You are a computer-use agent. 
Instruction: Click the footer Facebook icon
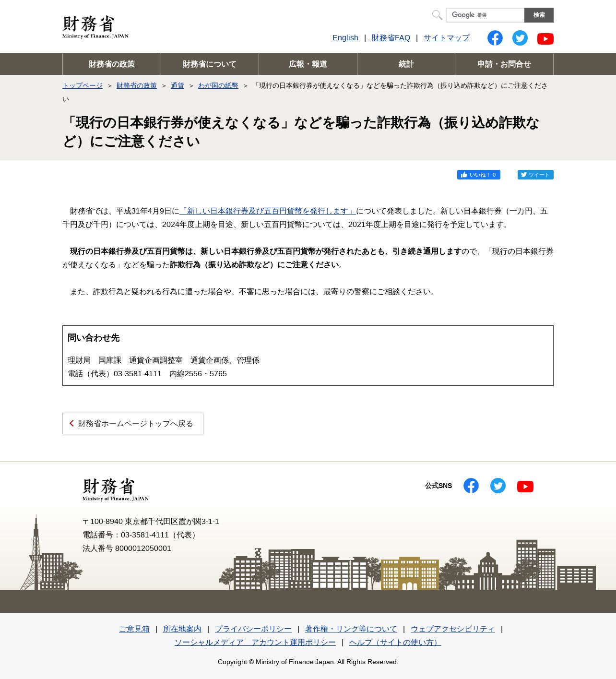pos(471,486)
